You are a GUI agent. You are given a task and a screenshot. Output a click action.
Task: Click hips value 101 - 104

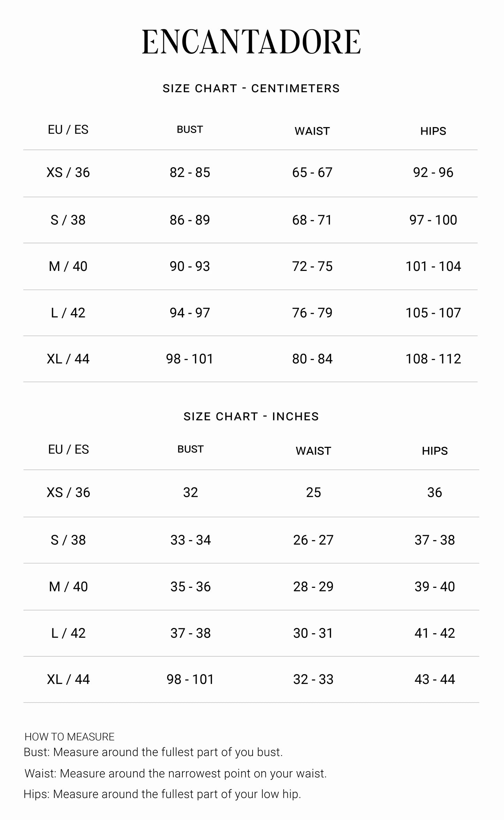point(433,266)
